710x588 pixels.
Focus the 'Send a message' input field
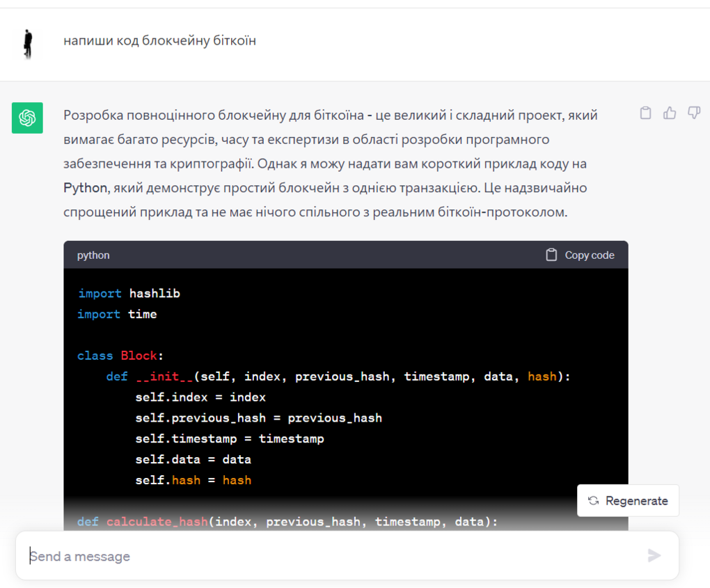pyautogui.click(x=334, y=556)
